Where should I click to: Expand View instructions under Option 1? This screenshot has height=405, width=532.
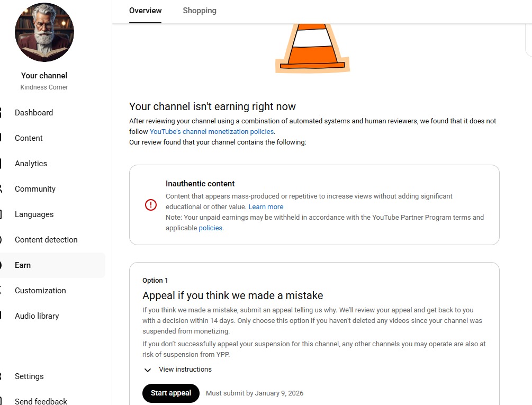(x=185, y=370)
